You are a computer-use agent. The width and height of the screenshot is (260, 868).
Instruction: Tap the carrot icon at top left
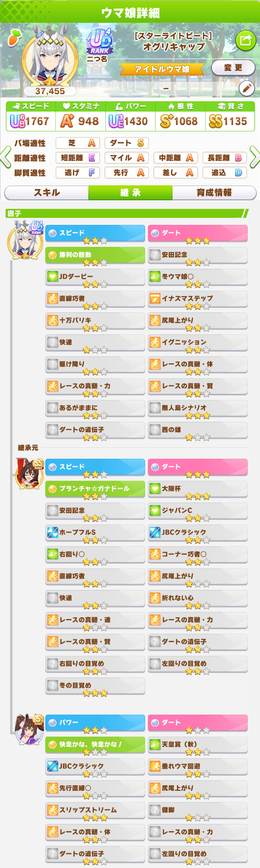[x=14, y=38]
